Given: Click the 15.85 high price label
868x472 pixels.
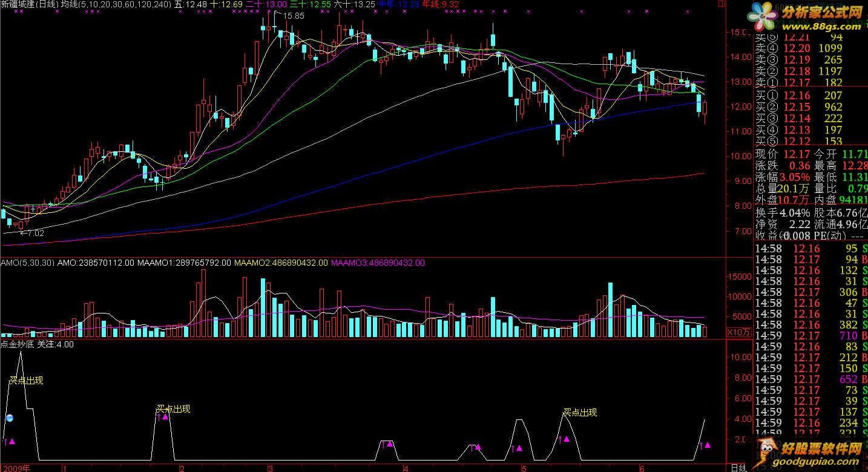Looking at the screenshot, I should pyautogui.click(x=294, y=16).
